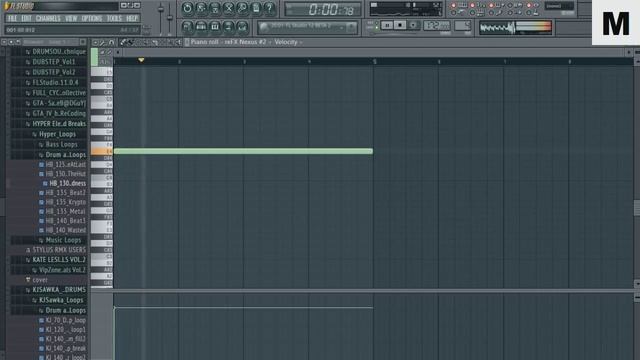Show the playlist via first view shortcut icon
This screenshot has height=360, width=640.
[187, 27]
